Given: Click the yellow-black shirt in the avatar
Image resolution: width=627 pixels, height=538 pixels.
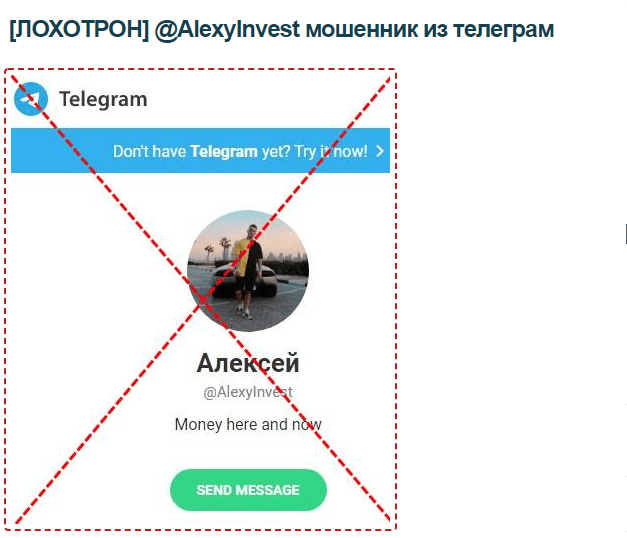Looking at the screenshot, I should [x=248, y=258].
